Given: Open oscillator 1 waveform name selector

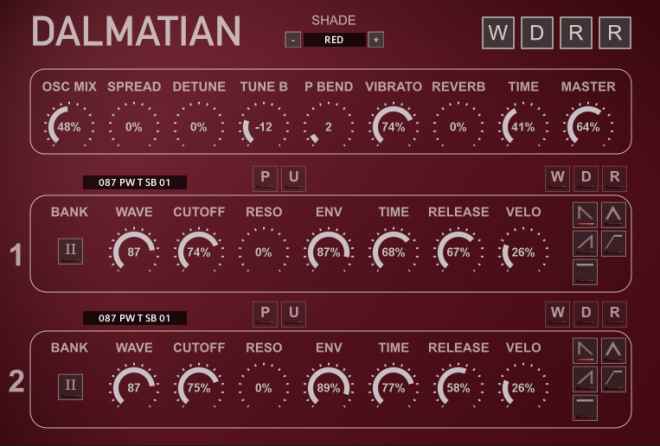Looking at the screenshot, I should [135, 183].
